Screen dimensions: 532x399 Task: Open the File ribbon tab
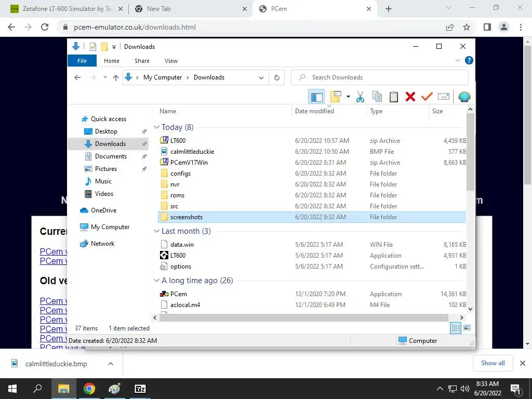[82, 61]
